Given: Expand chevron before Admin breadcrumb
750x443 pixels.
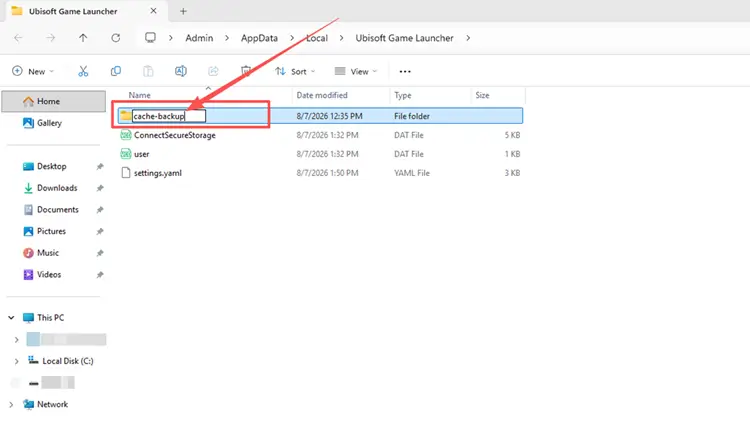Looking at the screenshot, I should point(171,38).
